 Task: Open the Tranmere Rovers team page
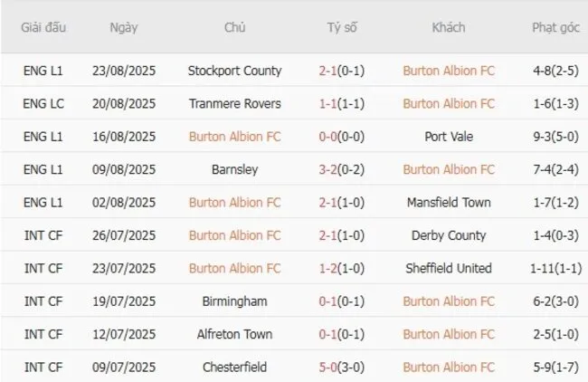[234, 103]
